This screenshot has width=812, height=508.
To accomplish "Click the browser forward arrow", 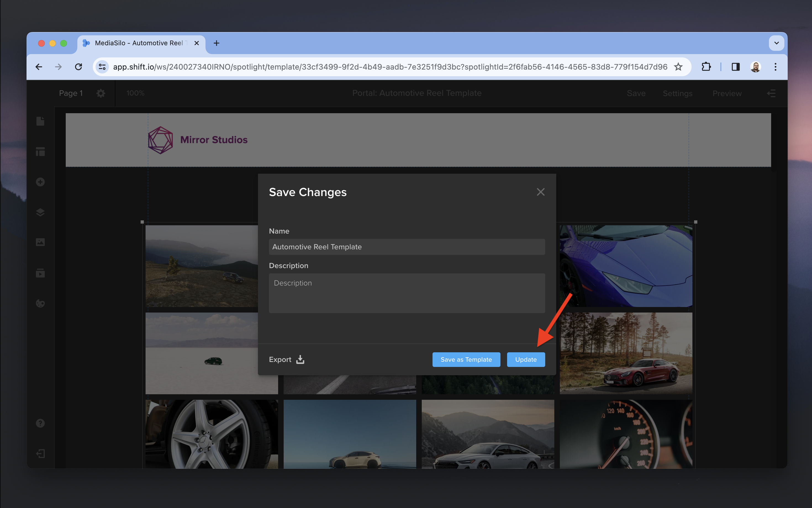I will coord(59,67).
